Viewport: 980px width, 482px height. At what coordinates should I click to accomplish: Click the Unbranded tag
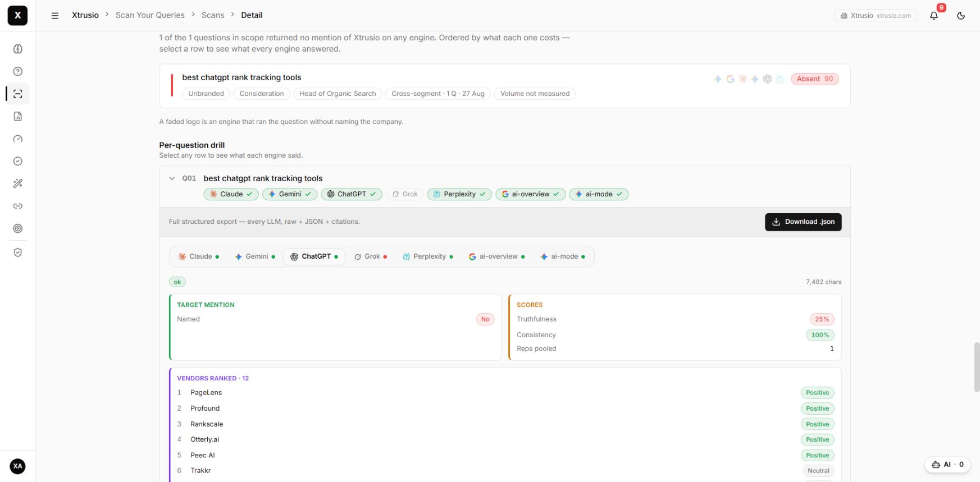click(x=206, y=94)
